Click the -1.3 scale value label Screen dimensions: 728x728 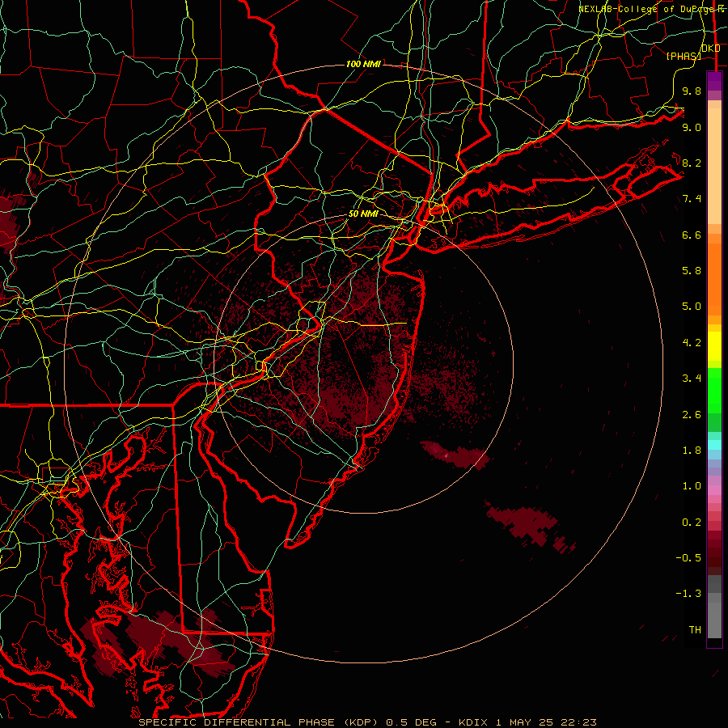(688, 594)
